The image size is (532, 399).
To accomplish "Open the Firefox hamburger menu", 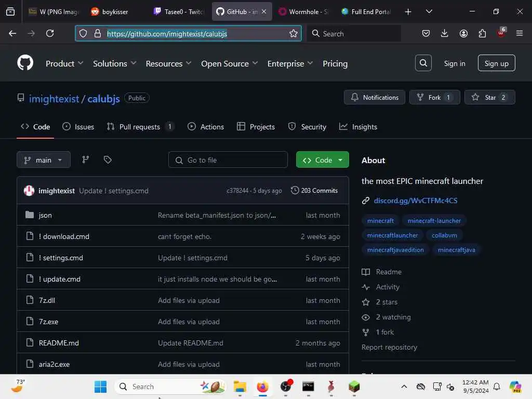I will pos(519,33).
